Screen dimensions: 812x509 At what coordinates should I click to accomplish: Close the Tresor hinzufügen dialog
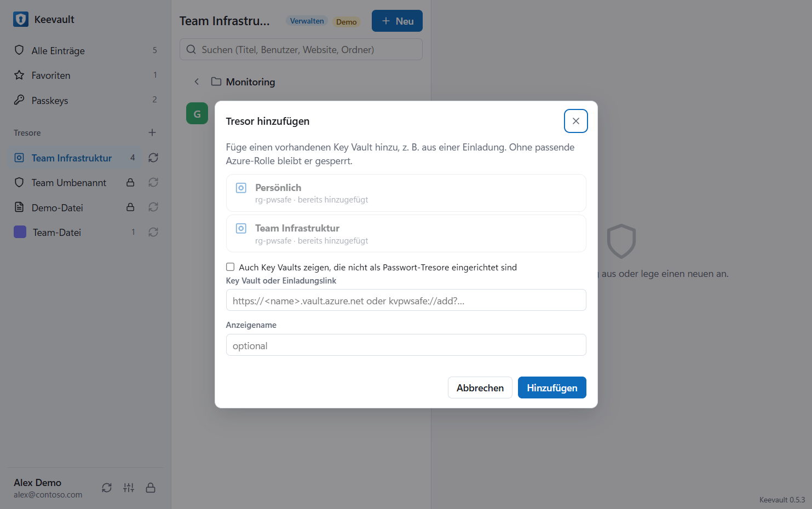576,121
